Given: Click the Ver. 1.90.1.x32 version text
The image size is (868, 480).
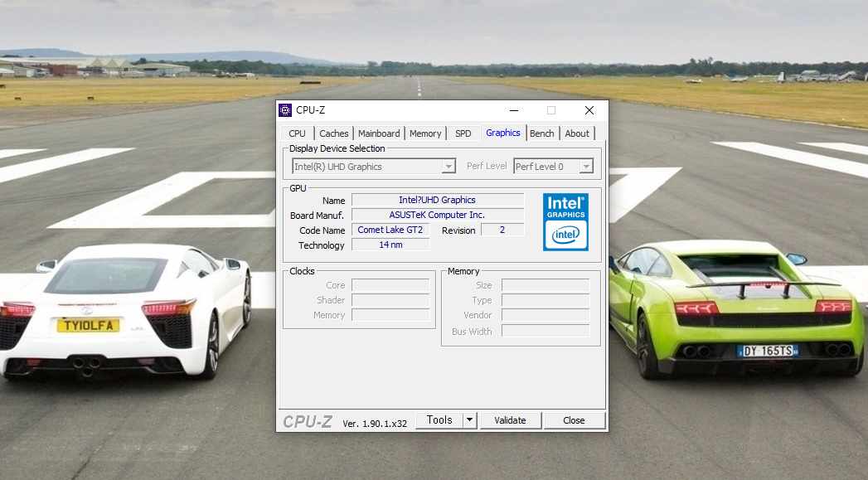Looking at the screenshot, I should (x=375, y=424).
